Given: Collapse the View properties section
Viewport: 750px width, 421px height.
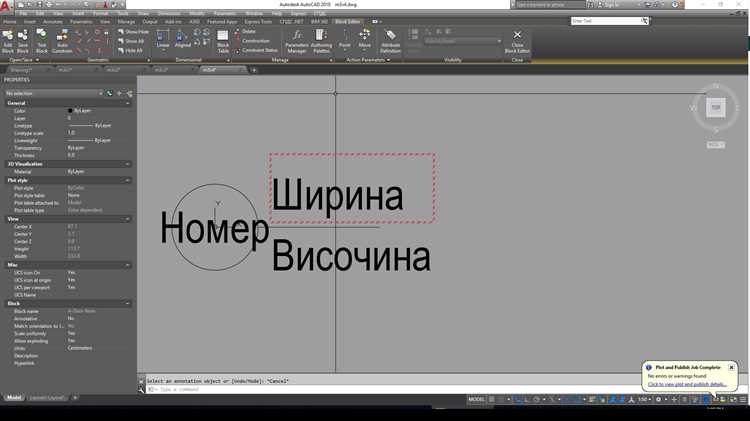Looking at the screenshot, I should (128, 219).
